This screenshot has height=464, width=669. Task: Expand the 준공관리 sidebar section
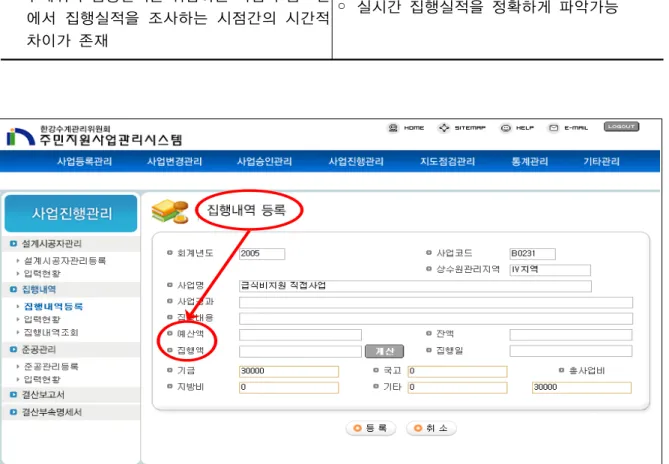[x=38, y=350]
